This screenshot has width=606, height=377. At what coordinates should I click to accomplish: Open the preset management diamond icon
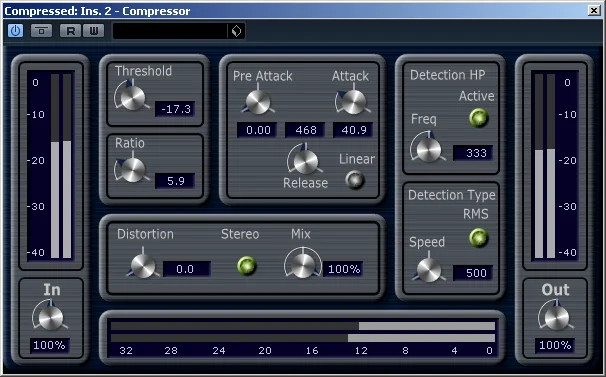236,31
